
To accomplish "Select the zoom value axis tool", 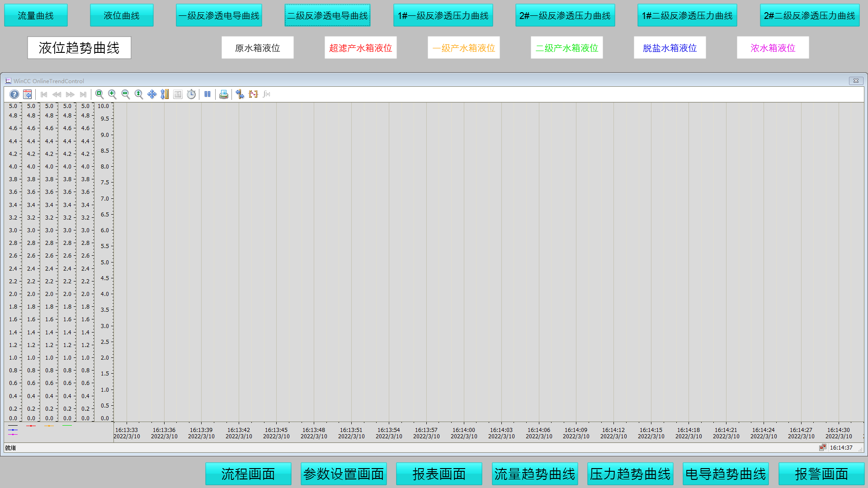I will (x=139, y=94).
